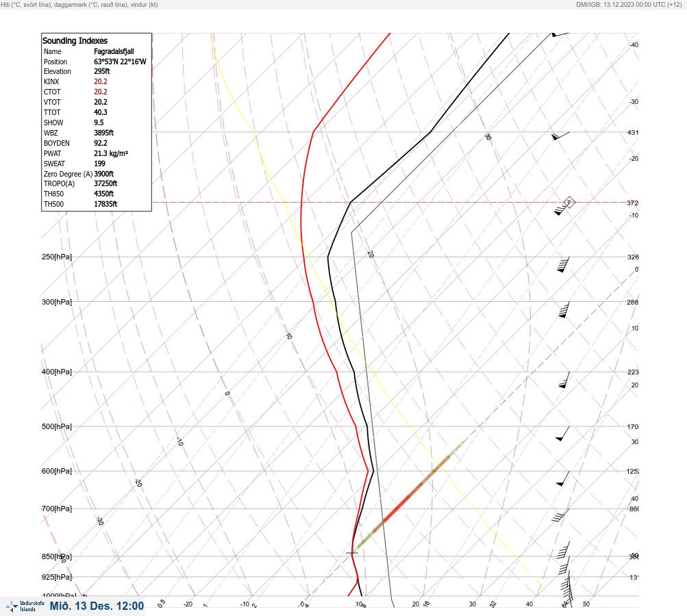Click the wind barb at 250 hPa level

pyautogui.click(x=564, y=264)
